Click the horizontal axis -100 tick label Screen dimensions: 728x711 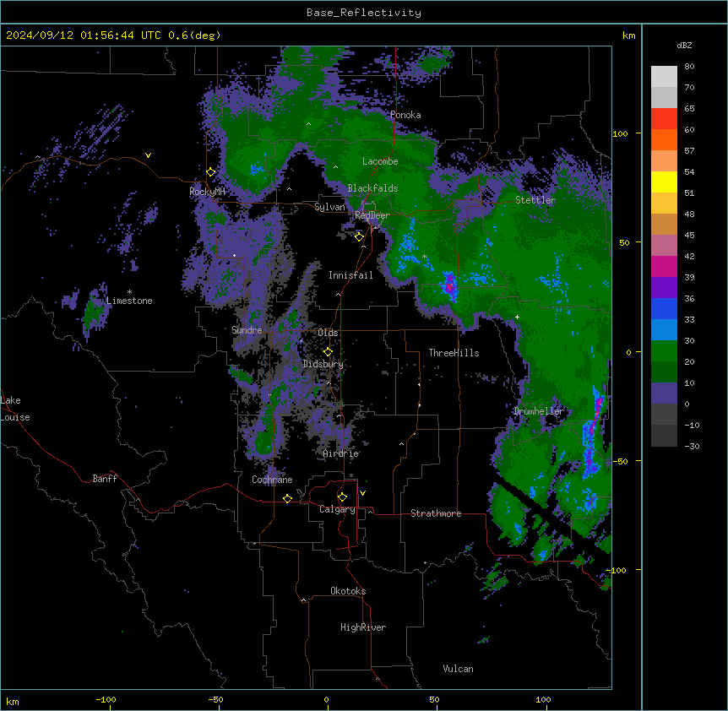coord(106,699)
